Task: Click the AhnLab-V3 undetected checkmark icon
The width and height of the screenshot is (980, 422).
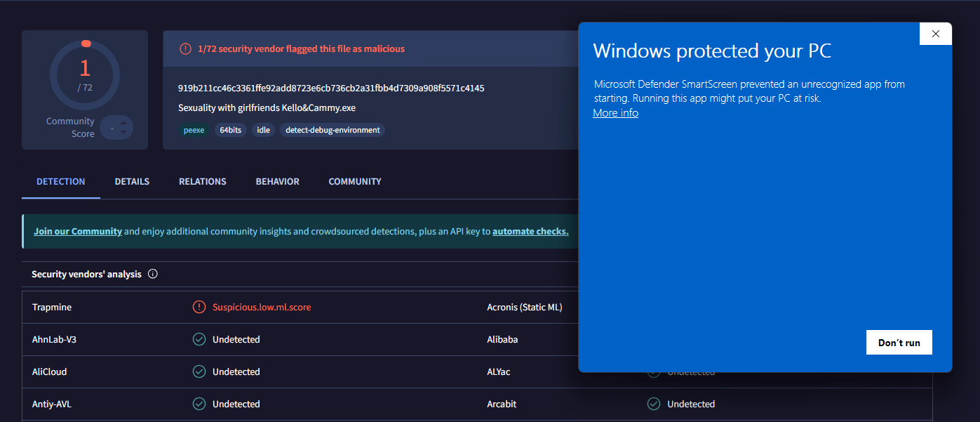Action: (x=199, y=339)
